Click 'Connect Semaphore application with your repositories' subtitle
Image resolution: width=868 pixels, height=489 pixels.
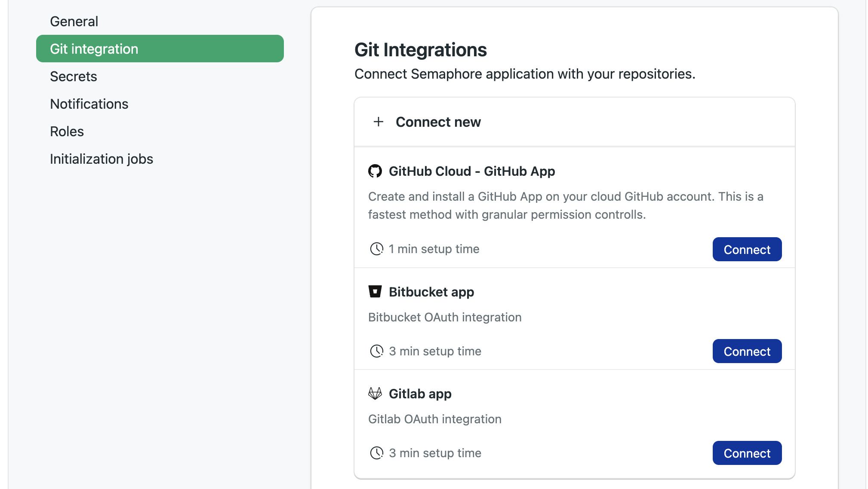click(x=525, y=74)
